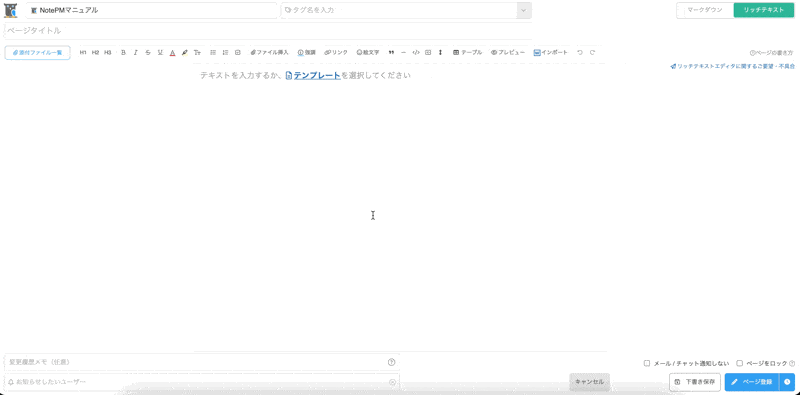Switch to マークダウン editor mode

705,10
